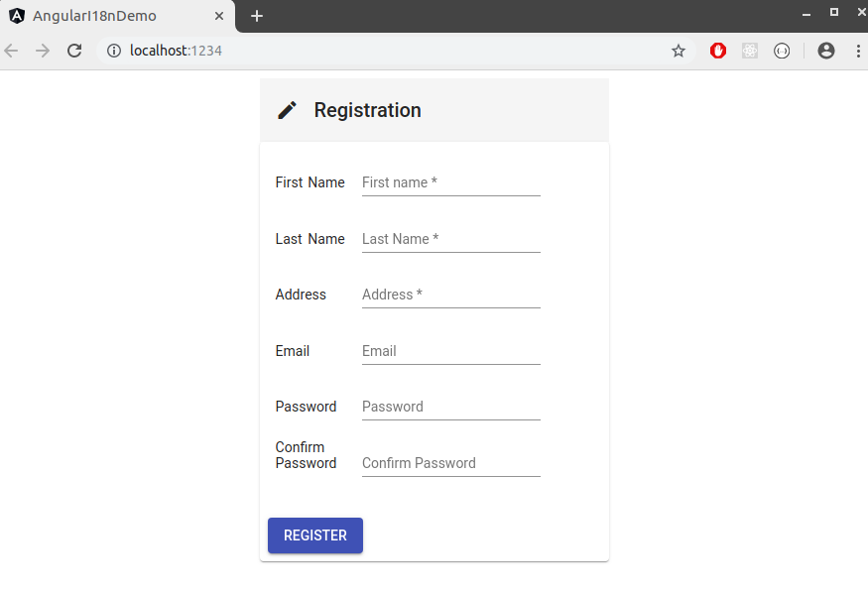Open a new browser tab
Viewport: 868px width, 593px height.
257,16
